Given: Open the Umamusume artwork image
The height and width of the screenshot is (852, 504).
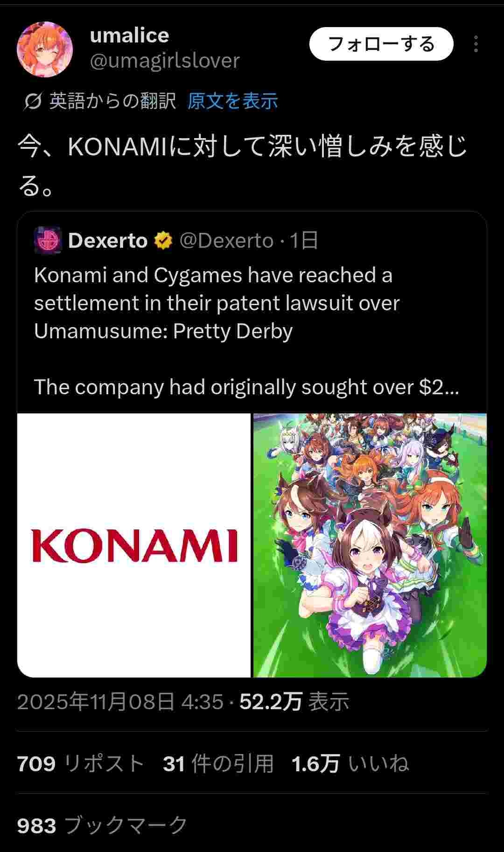Looking at the screenshot, I should [370, 545].
